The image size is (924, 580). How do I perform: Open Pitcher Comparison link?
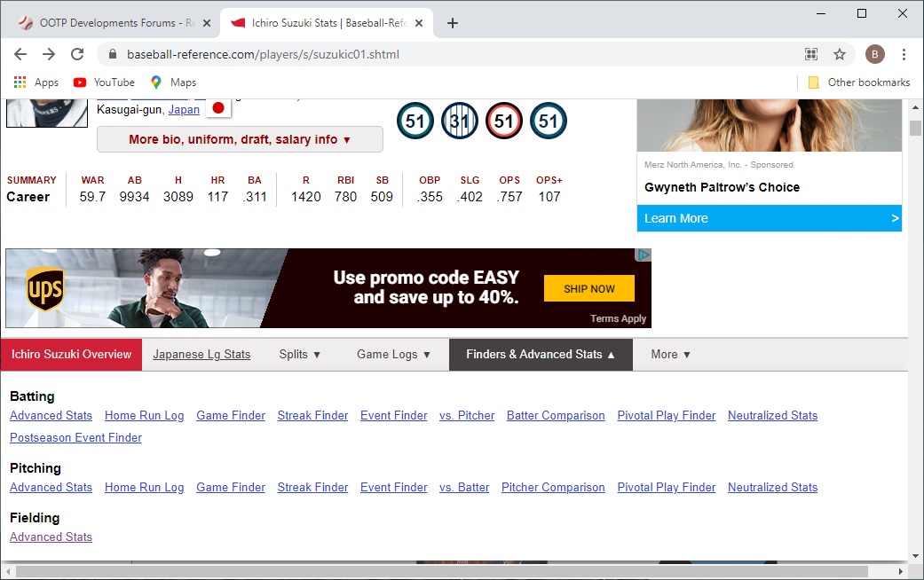pos(553,488)
